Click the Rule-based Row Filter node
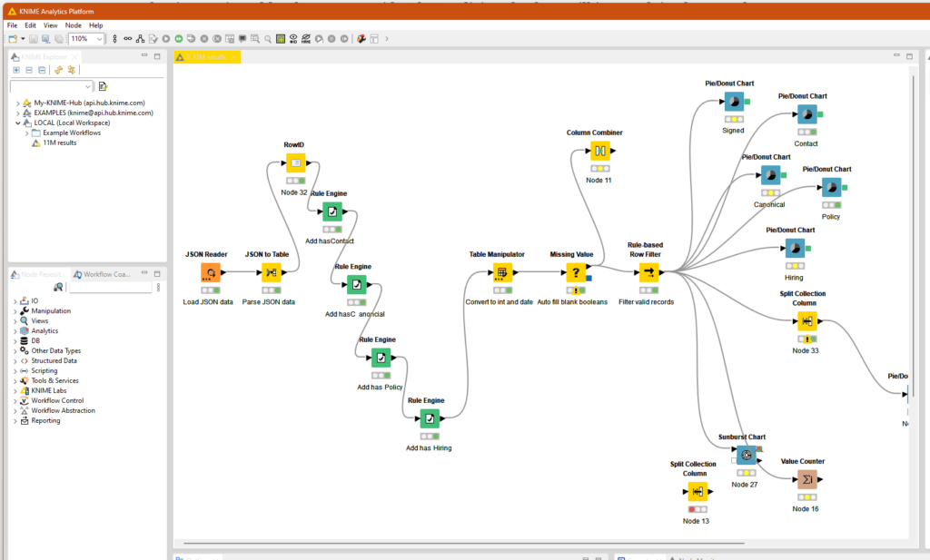The image size is (930, 560). pos(648,272)
